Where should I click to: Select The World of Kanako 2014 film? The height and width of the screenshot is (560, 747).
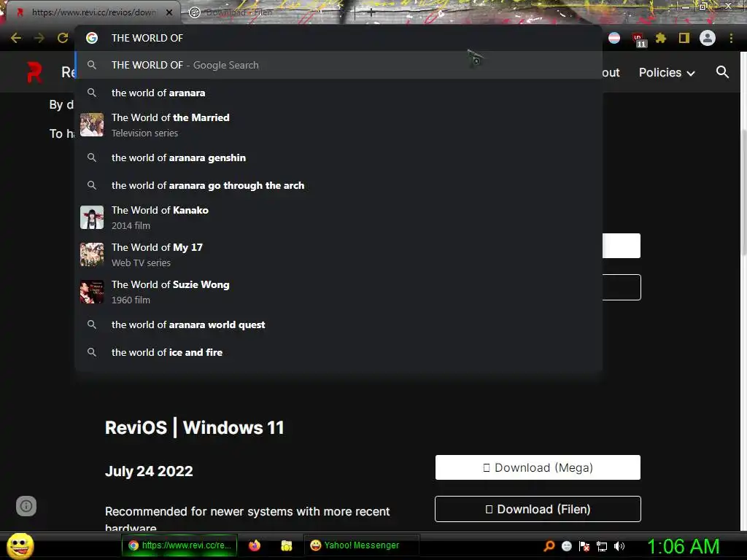click(338, 217)
